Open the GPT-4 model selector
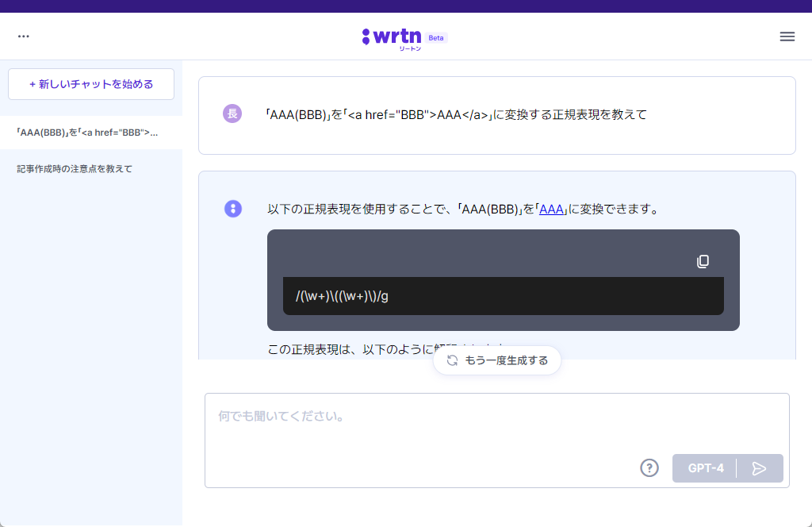812x527 pixels. 707,468
